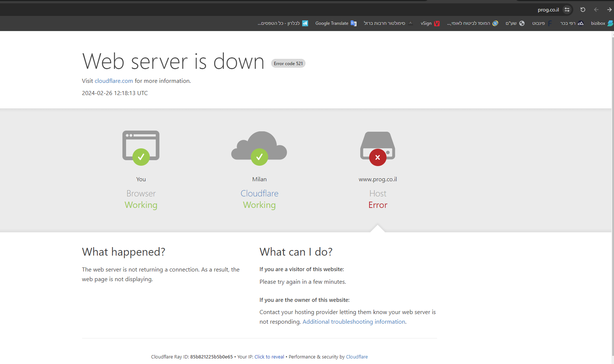Click the host server error icon
614x364 pixels.
[378, 148]
